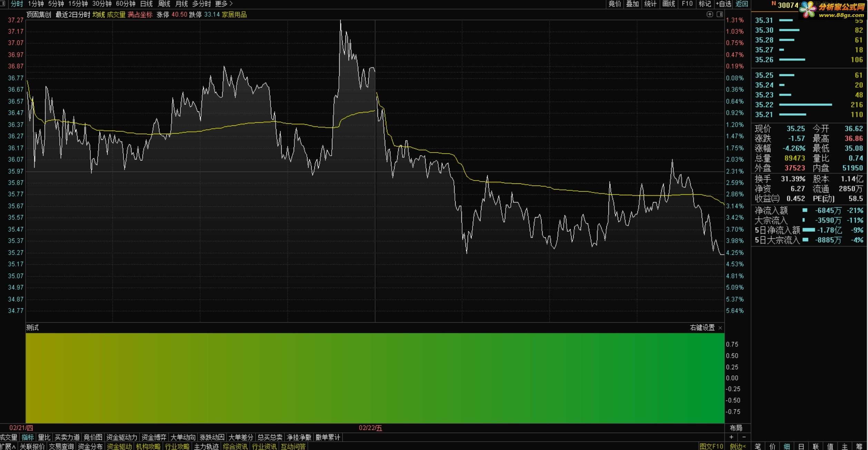Select the 筹 sidebar tab
Screen dimensions: 868x450
click(x=859, y=446)
